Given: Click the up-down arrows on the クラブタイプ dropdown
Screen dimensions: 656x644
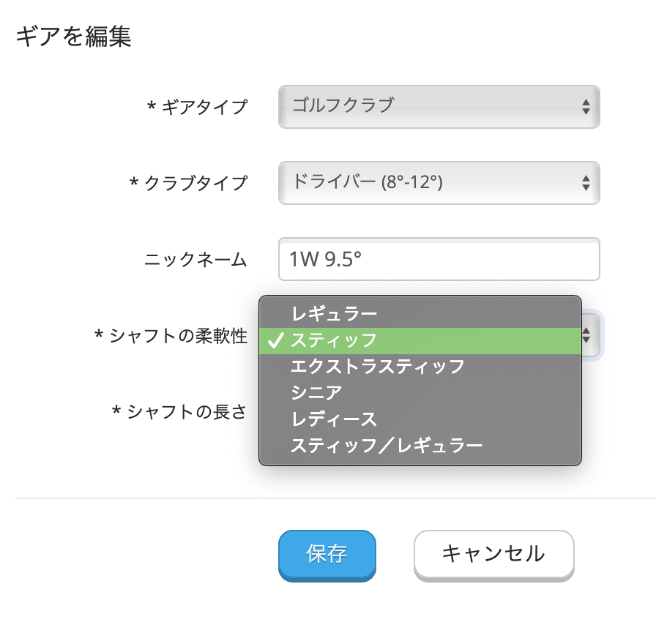Looking at the screenshot, I should pos(586,183).
